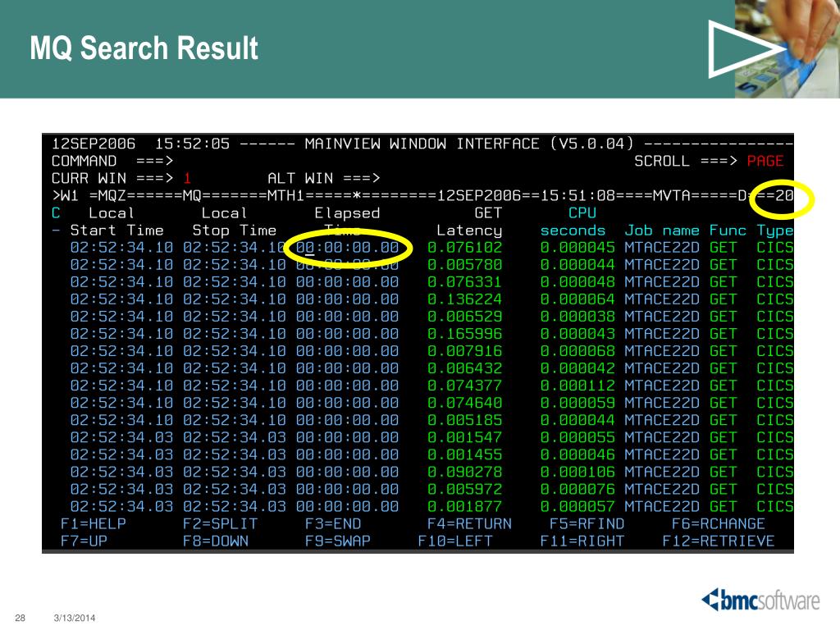Click the >W1 window identifier
Screen dimensions: 840x630
[x=66, y=195]
